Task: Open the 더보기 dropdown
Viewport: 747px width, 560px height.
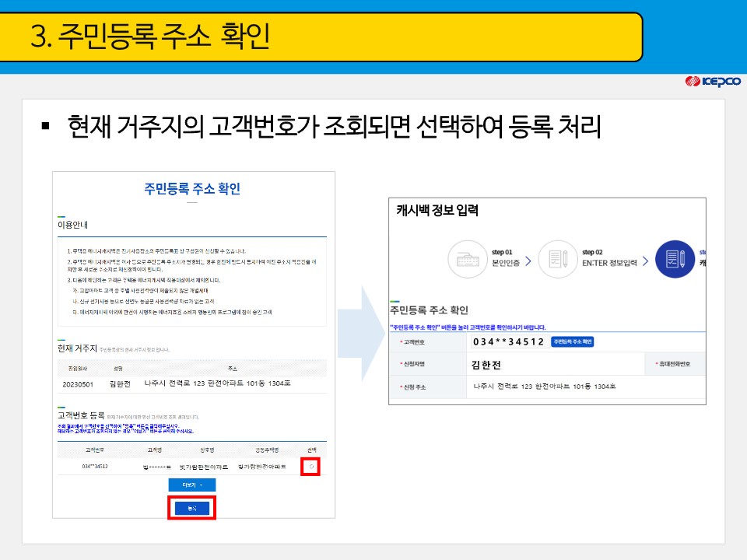Action: (191, 485)
